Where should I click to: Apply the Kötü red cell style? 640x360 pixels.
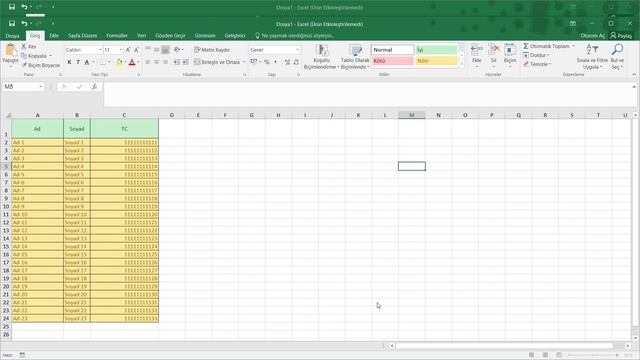[x=392, y=61]
